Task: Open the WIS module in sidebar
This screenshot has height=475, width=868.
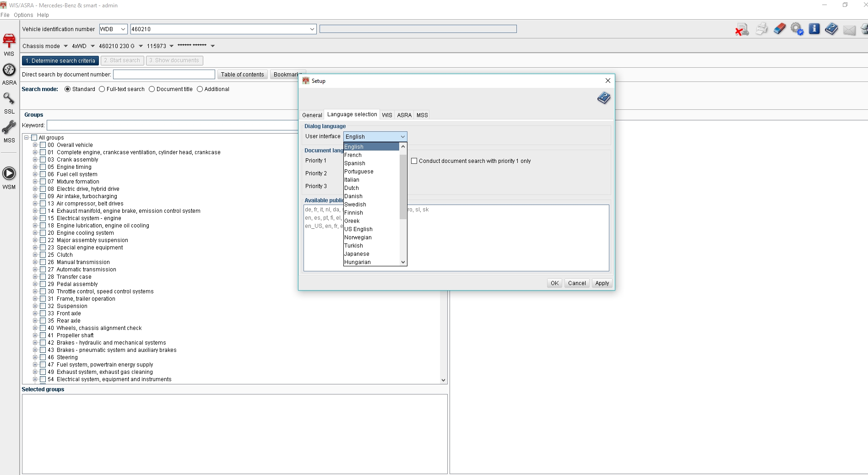Action: pos(9,44)
